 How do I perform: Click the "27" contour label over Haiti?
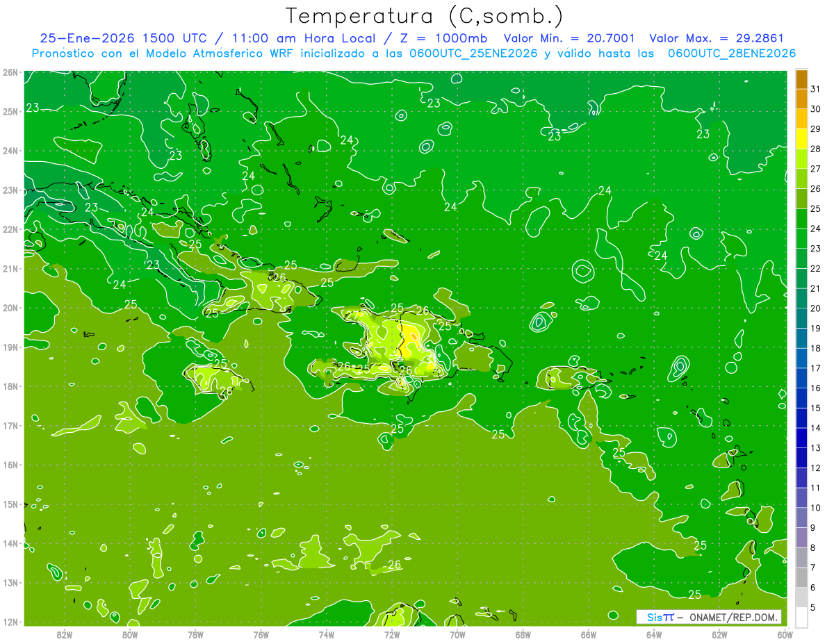click(353, 315)
